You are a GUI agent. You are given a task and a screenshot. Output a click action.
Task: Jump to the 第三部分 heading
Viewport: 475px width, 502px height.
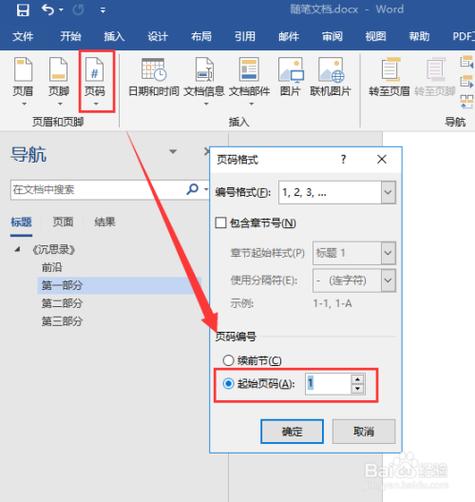(62, 321)
